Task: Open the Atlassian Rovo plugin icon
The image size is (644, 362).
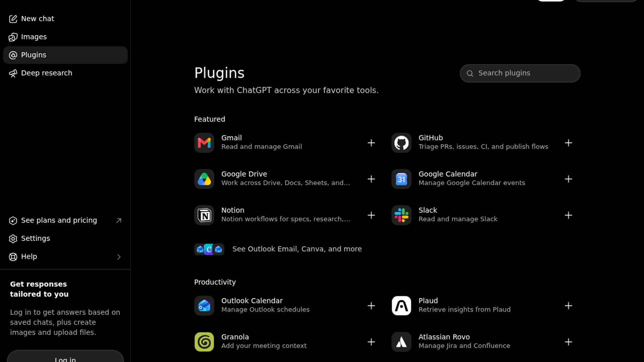Action: (x=401, y=342)
